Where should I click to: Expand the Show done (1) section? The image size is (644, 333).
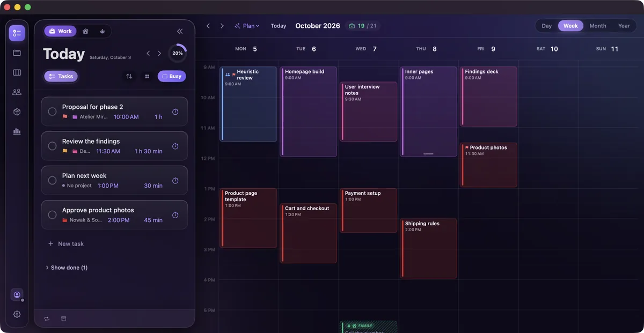tap(67, 268)
